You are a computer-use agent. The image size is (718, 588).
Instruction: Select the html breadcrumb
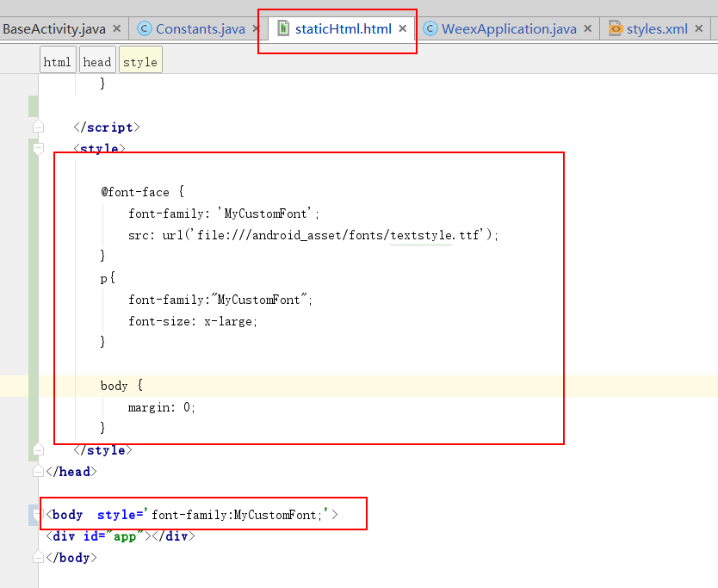pos(58,61)
